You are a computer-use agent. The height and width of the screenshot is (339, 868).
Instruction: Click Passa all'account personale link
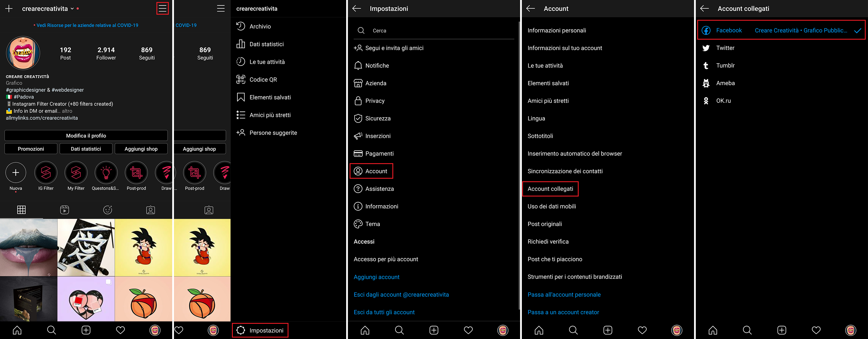tap(564, 294)
